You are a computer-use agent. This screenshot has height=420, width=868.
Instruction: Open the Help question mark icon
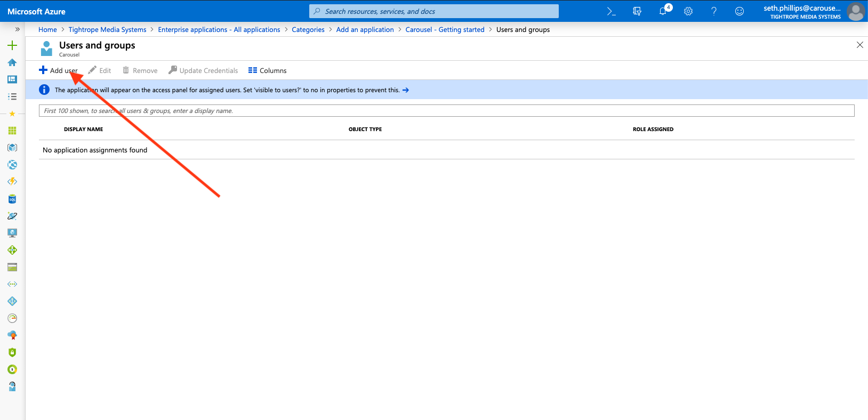714,11
